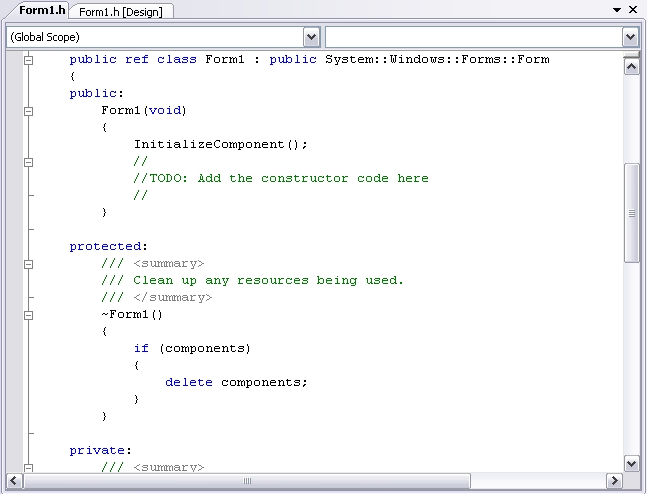Click the vertical scrollbar down arrow
Screen dimensions: 647x494
(x=631, y=464)
